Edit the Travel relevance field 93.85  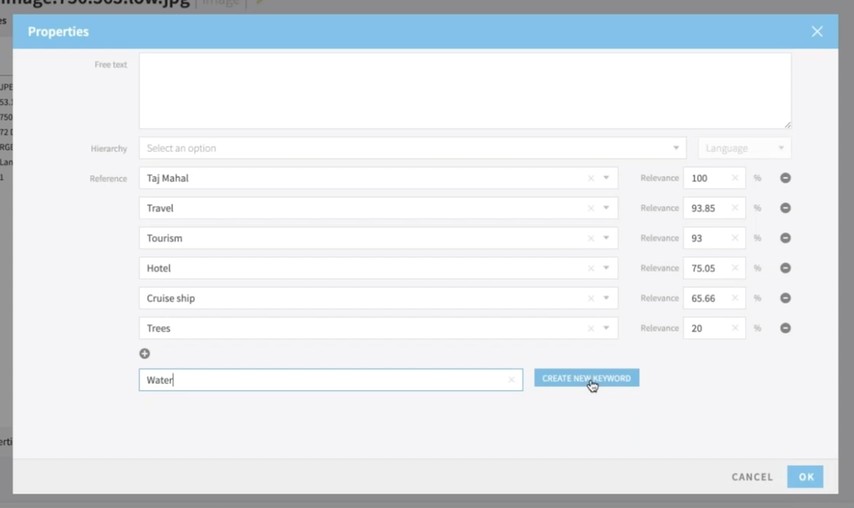(714, 208)
